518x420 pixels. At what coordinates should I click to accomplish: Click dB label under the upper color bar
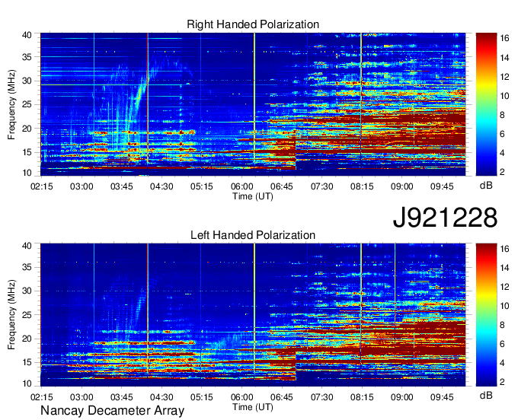pyautogui.click(x=486, y=186)
